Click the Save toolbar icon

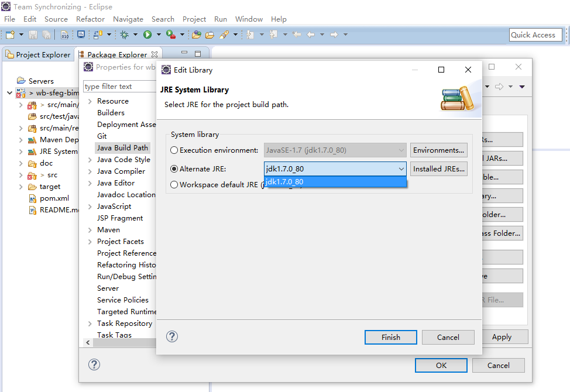(x=33, y=35)
